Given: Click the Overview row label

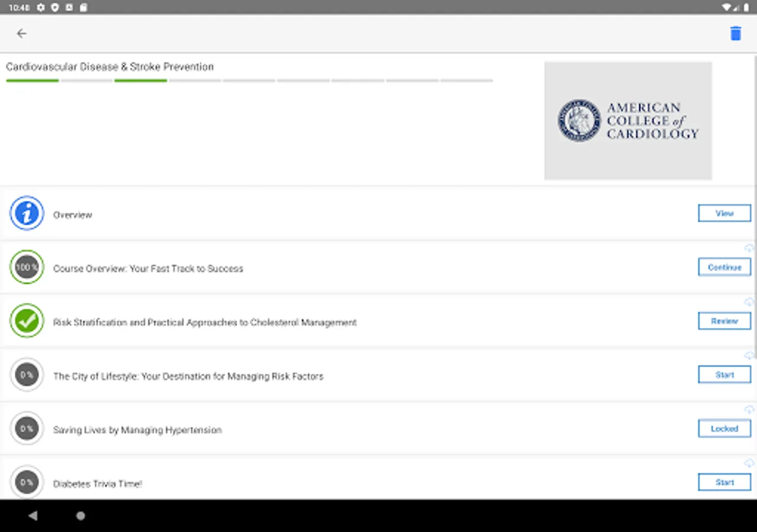Looking at the screenshot, I should point(73,215).
